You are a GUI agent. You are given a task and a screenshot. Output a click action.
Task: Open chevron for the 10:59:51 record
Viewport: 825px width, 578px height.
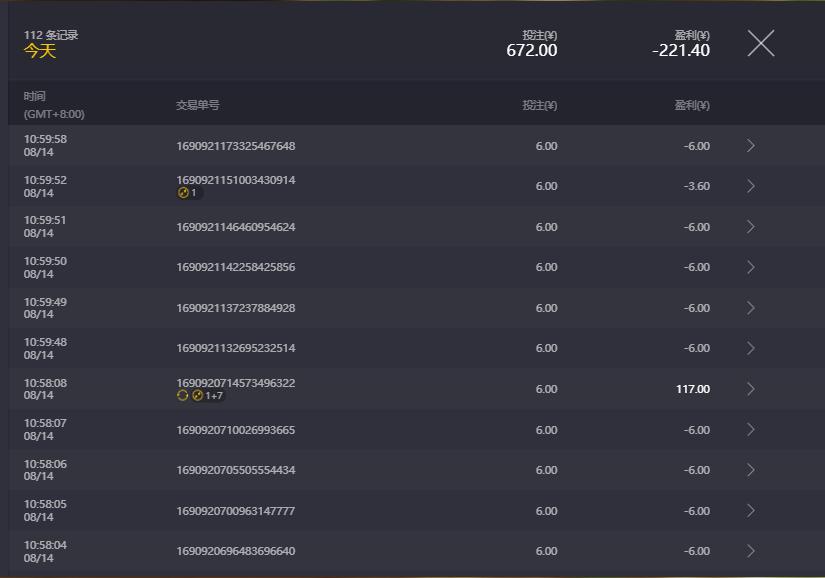751,227
